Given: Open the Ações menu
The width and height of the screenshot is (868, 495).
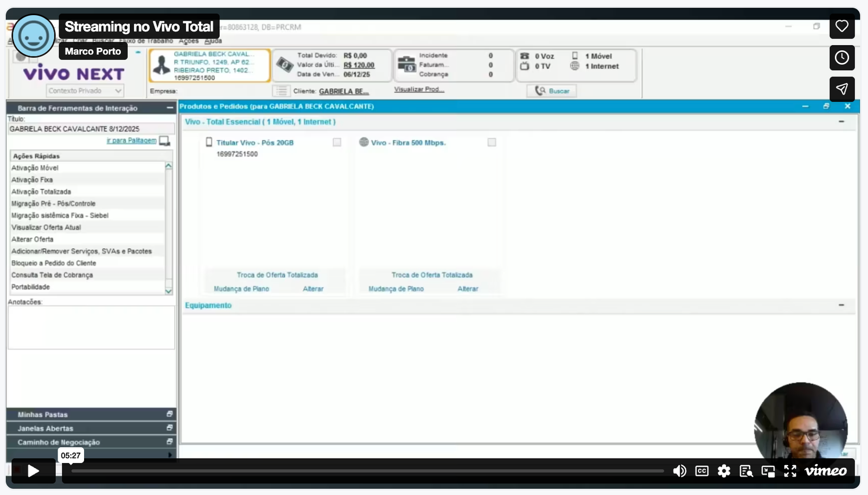Looking at the screenshot, I should [x=188, y=41].
